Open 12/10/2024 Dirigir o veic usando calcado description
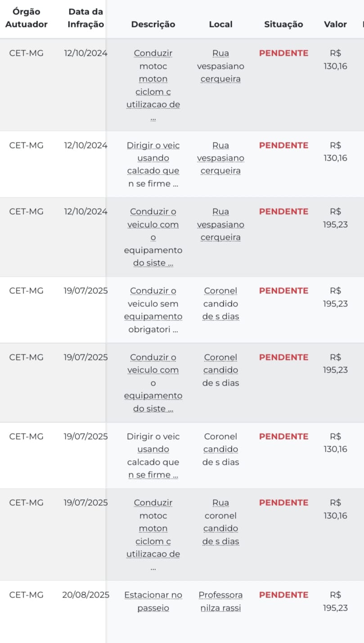Image resolution: width=364 pixels, height=643 pixels. 153,165
